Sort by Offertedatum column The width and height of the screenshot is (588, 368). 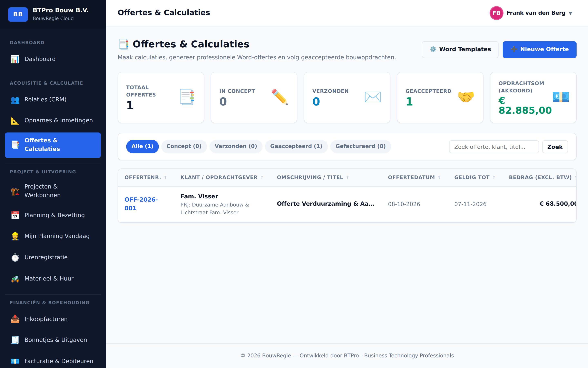click(x=414, y=177)
